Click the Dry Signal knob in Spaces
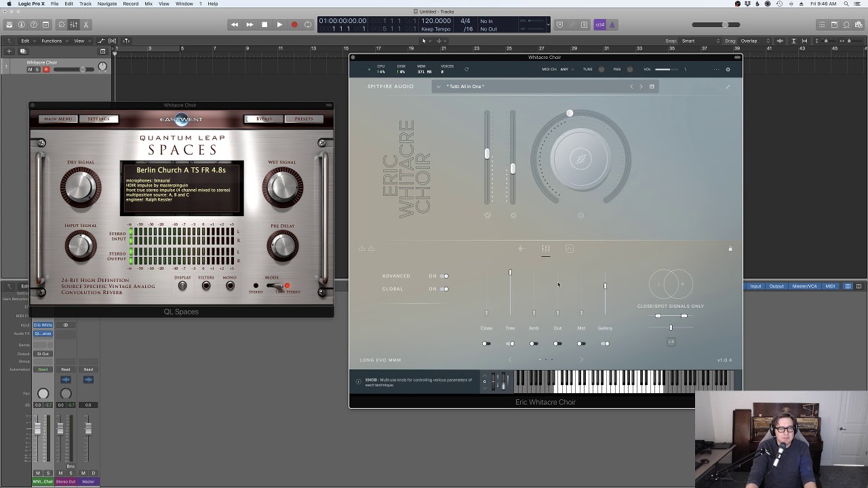This screenshot has height=488, width=868. coord(81,186)
